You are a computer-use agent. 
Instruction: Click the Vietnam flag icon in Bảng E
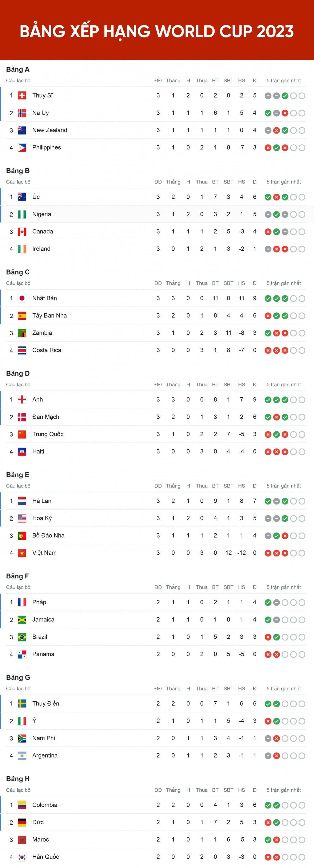(22, 553)
